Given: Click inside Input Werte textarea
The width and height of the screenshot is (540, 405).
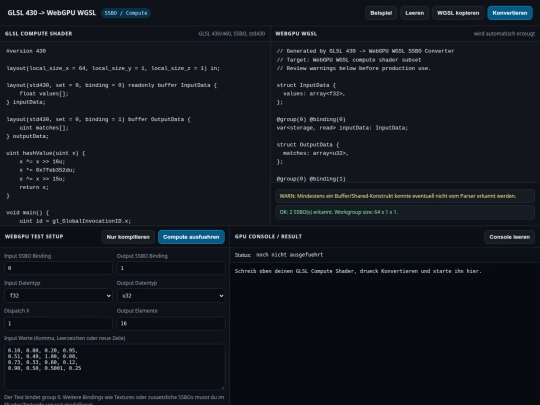Looking at the screenshot, I should pos(115,367).
